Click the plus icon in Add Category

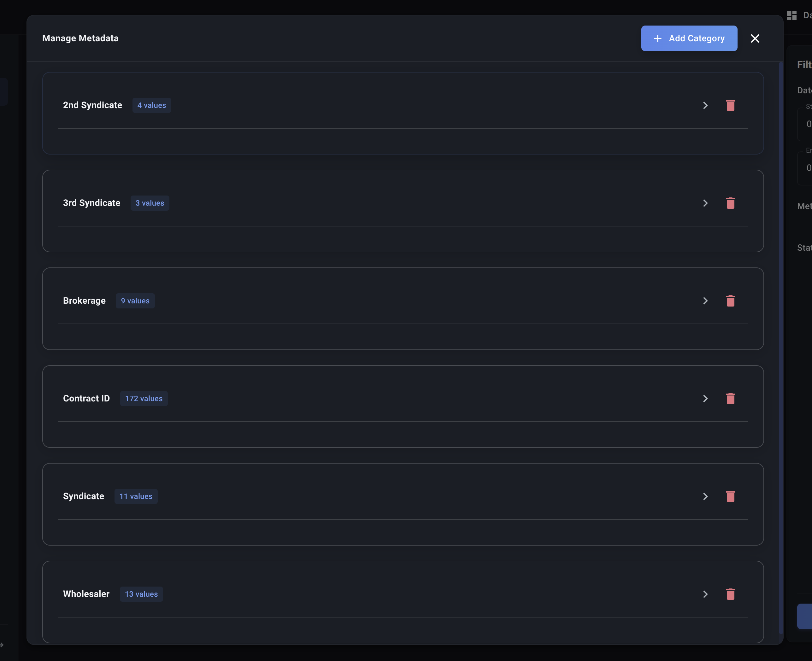pyautogui.click(x=657, y=38)
